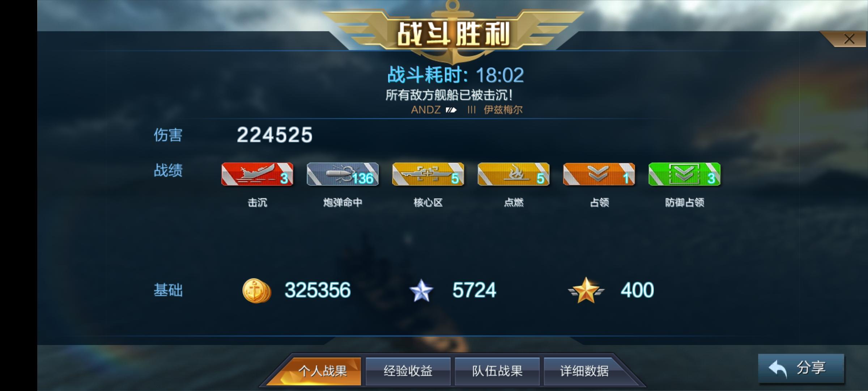
Task: Tap the gold winged star icon
Action: coord(586,290)
